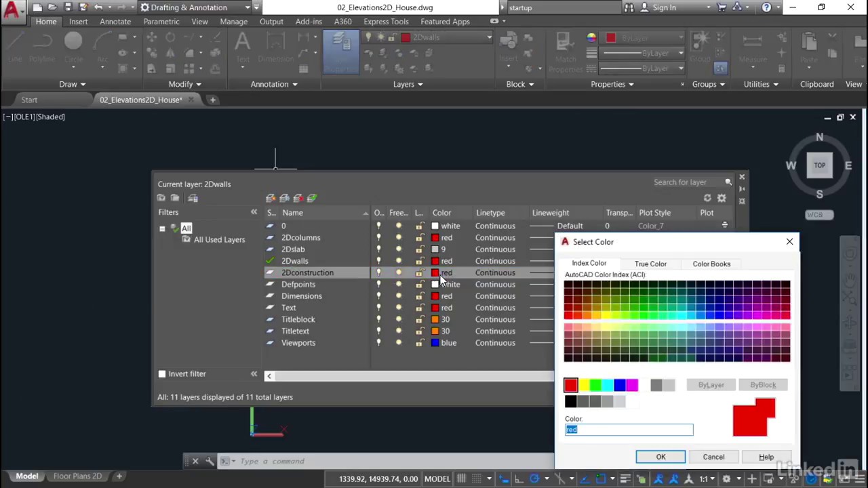Click the Match Properties icon
The width and height of the screenshot is (868, 488).
tap(566, 52)
